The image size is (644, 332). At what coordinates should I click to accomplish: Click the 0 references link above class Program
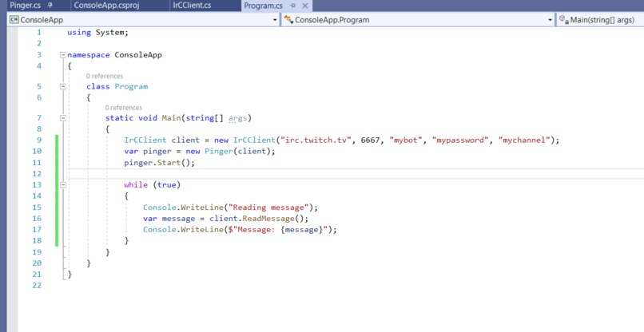click(x=105, y=77)
